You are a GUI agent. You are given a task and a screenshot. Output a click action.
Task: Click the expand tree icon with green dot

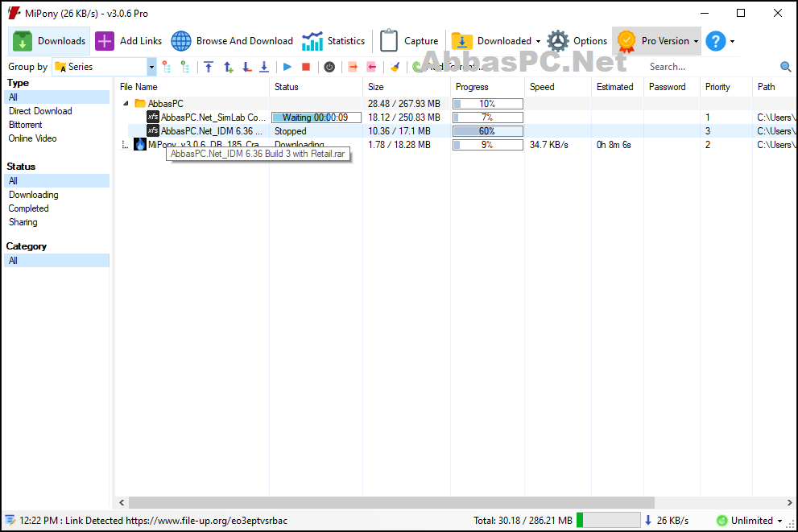click(x=184, y=67)
